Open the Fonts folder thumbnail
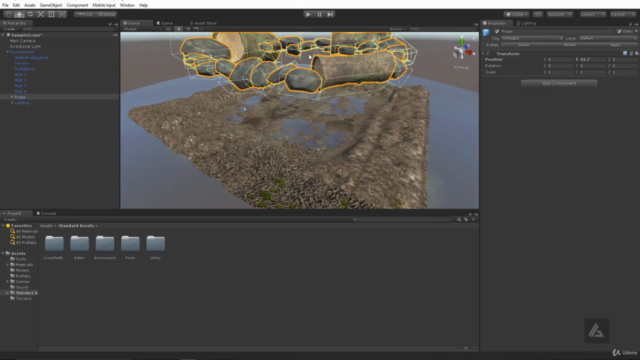 pyautogui.click(x=130, y=244)
